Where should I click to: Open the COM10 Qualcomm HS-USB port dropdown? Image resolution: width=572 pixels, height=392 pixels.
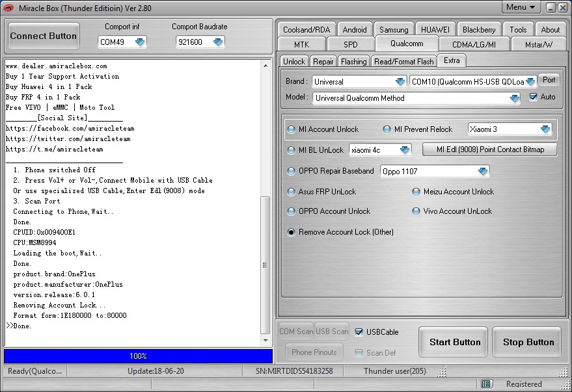[473, 82]
